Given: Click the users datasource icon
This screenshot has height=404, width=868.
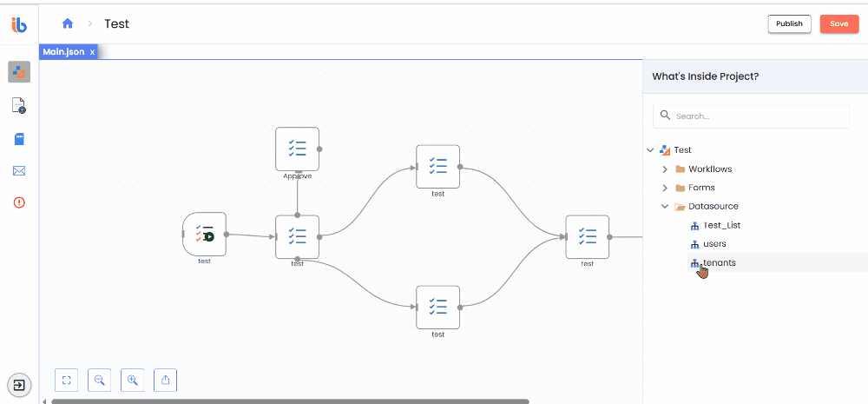Looking at the screenshot, I should click(x=695, y=244).
